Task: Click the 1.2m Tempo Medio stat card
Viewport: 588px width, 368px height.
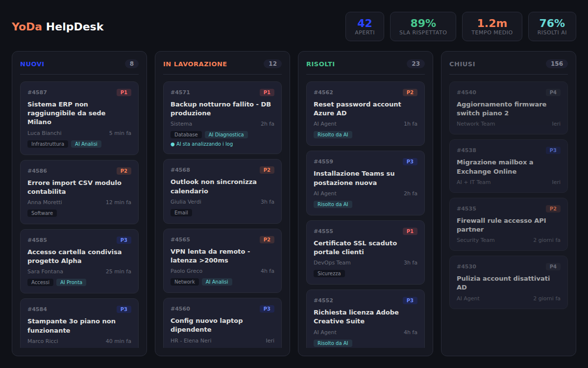Action: click(492, 26)
